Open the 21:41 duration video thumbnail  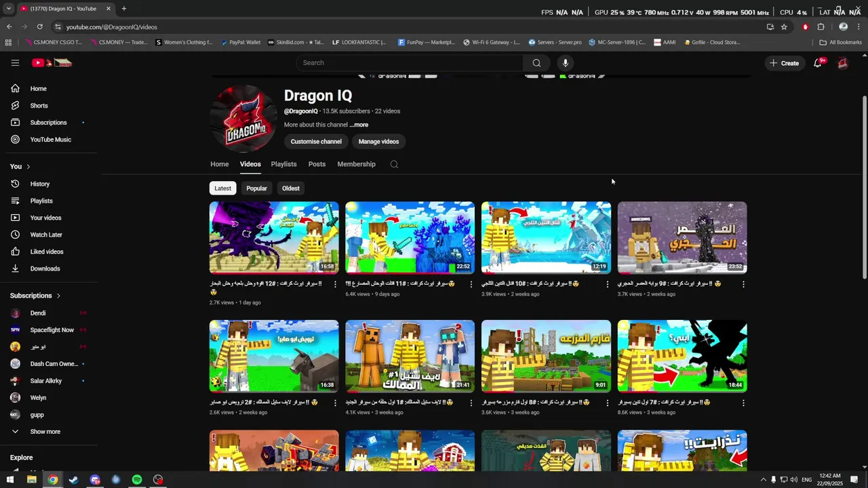pyautogui.click(x=410, y=356)
